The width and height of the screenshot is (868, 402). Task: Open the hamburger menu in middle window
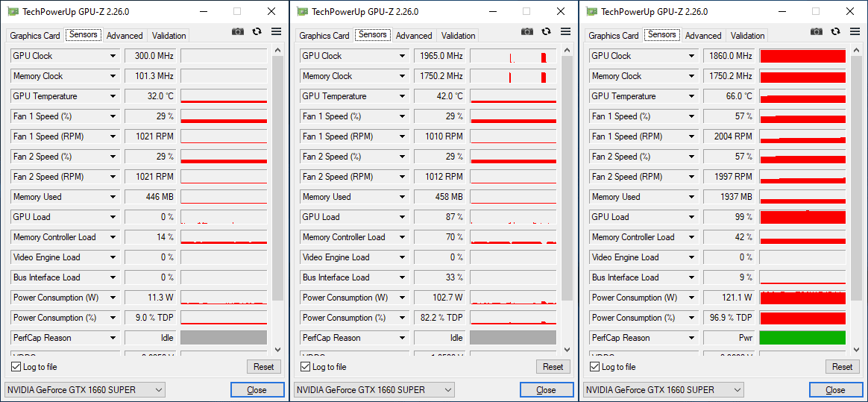click(x=565, y=31)
